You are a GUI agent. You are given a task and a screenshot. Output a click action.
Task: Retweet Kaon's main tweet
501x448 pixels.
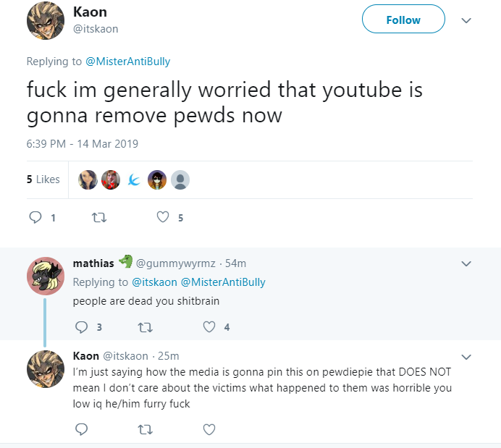coord(99,218)
